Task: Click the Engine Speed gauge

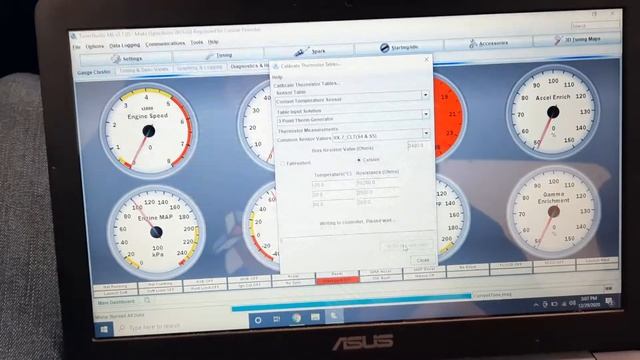Action: click(149, 131)
